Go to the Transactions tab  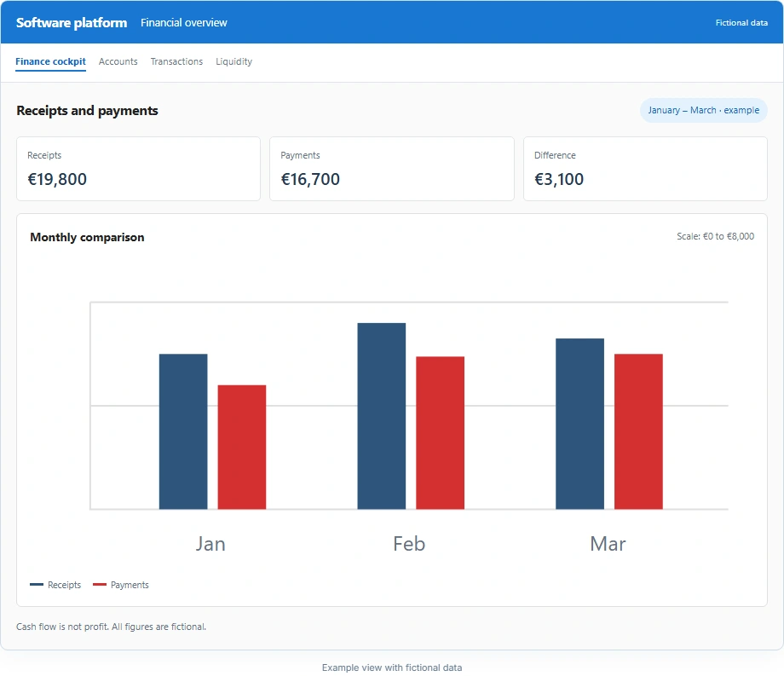[x=176, y=61]
